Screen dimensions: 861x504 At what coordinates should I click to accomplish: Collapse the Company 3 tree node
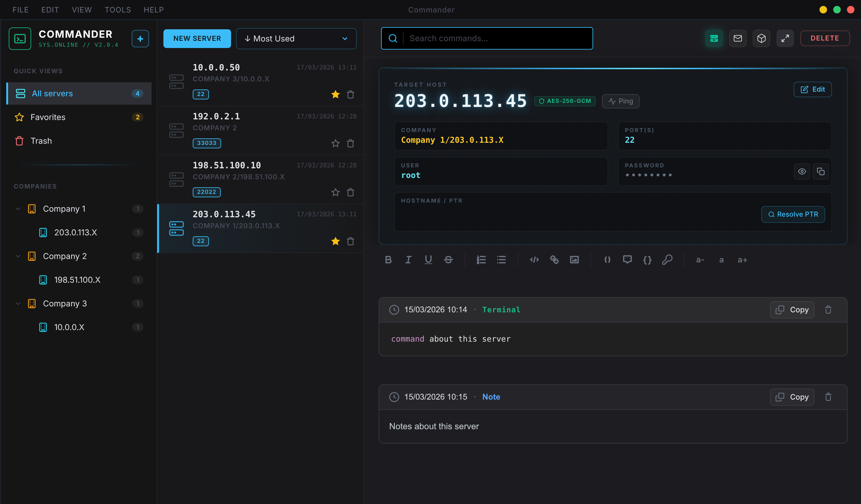point(18,304)
